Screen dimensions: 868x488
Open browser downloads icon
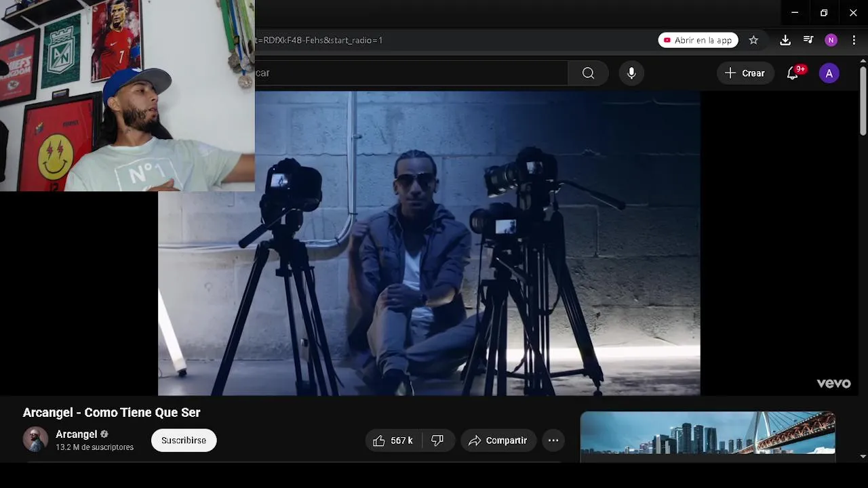pos(785,40)
